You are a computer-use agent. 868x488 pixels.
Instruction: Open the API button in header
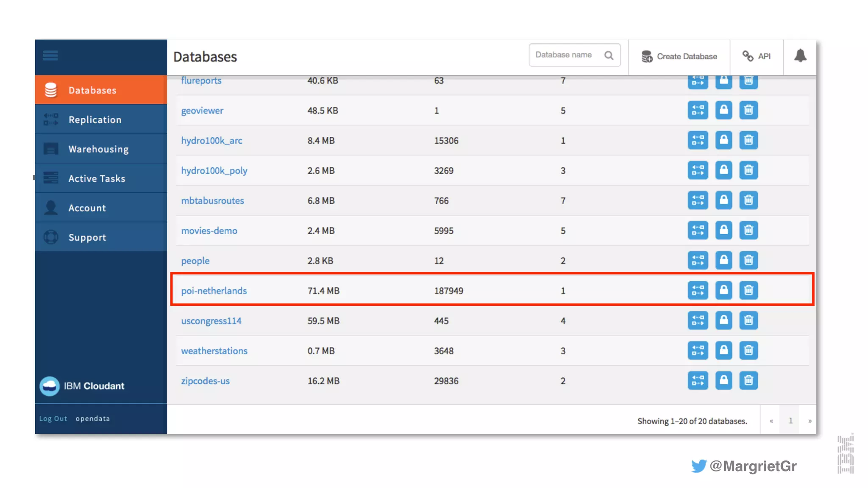tap(757, 56)
